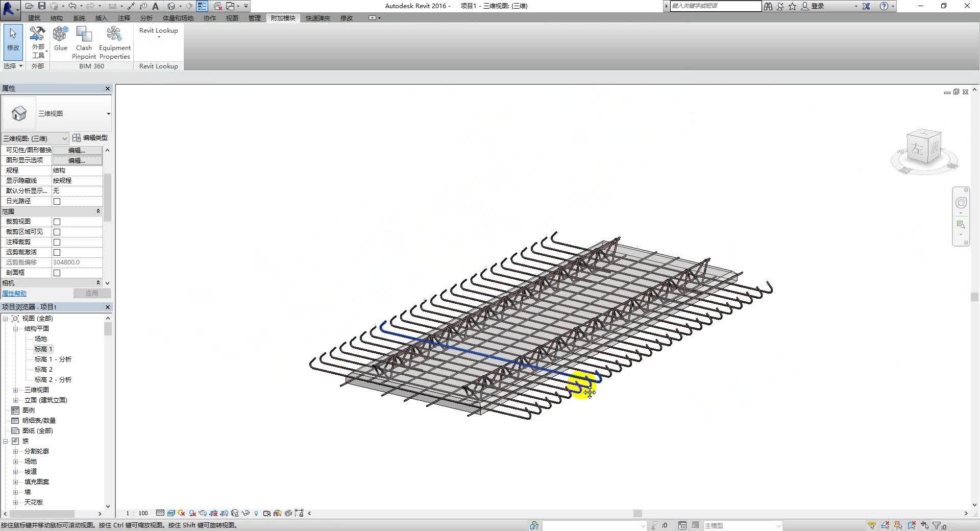Select the Measure tool in quick access toolbar
This screenshot has width=980, height=531.
pyautogui.click(x=131, y=6)
